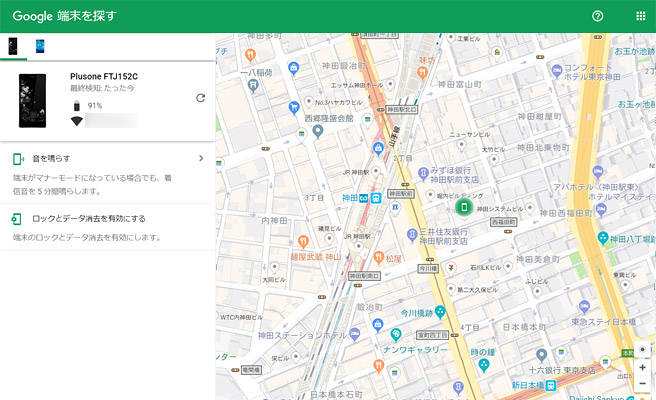The image size is (656, 400).
Task: Click the みずほ銀行 神田駅前支店 marker
Action: pyautogui.click(x=423, y=172)
